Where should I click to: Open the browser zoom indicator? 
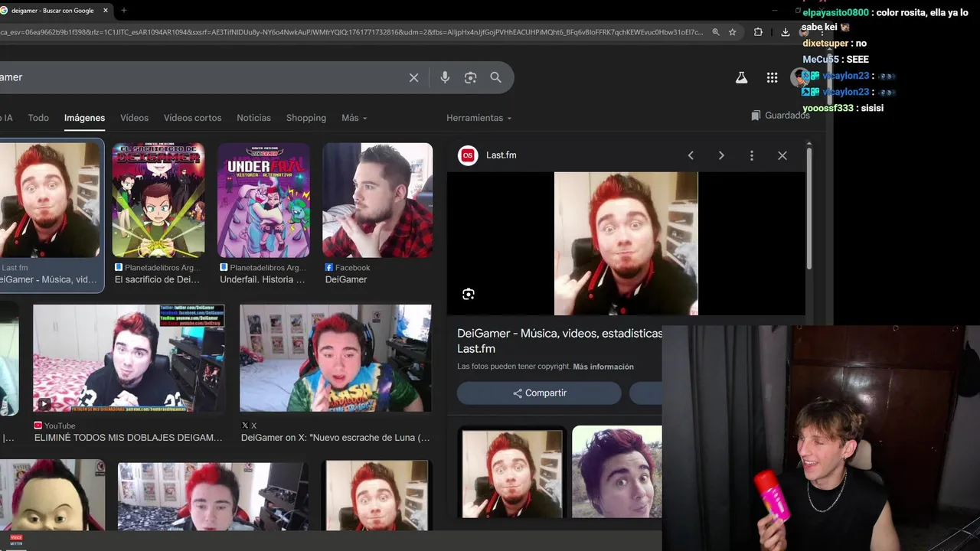pyautogui.click(x=716, y=32)
